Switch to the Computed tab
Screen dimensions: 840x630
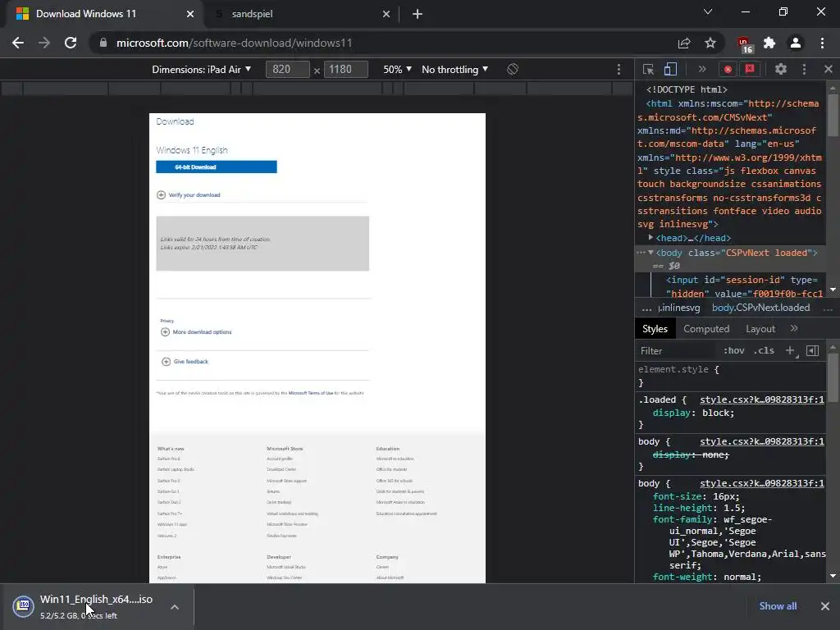coord(706,329)
